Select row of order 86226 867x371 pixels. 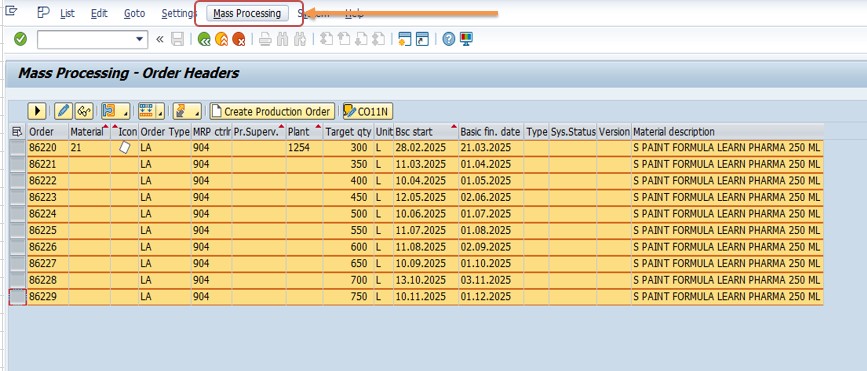(18, 247)
